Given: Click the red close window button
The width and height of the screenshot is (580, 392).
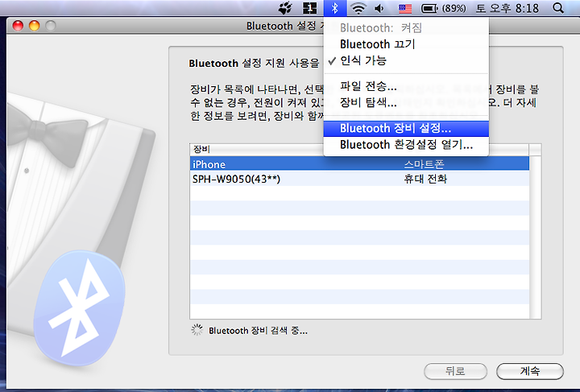Looking at the screenshot, I should (x=18, y=26).
